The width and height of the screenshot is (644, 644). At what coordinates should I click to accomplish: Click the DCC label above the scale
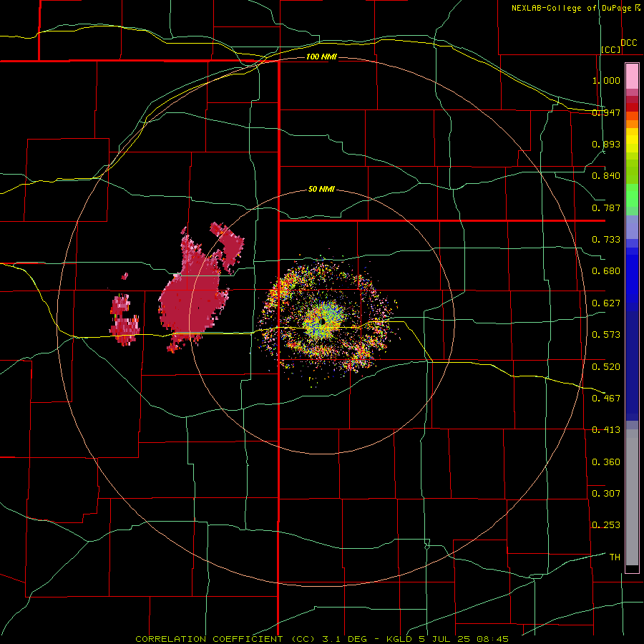pyautogui.click(x=629, y=43)
